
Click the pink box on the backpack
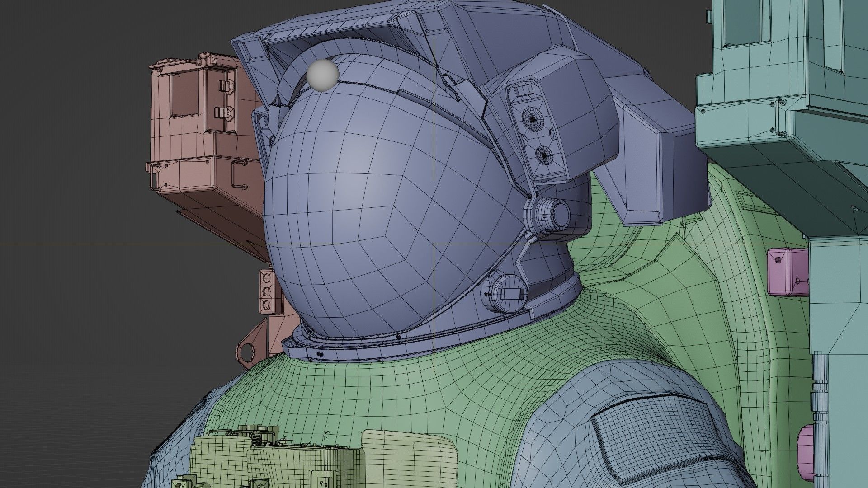click(x=788, y=271)
